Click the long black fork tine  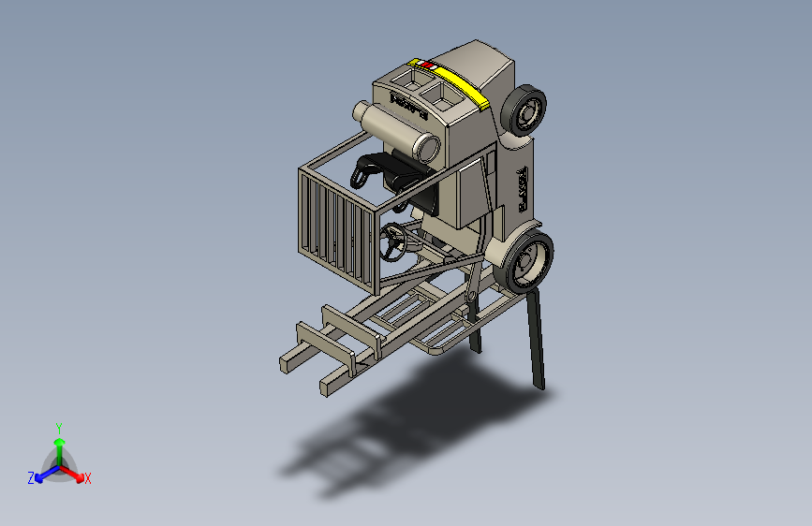pyautogui.click(x=536, y=340)
